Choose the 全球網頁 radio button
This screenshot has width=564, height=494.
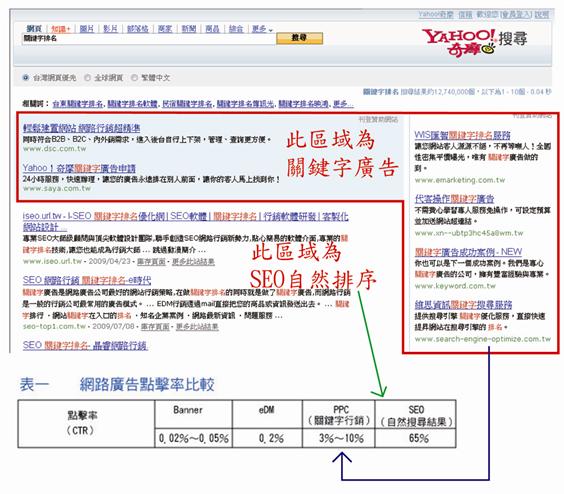[x=87, y=77]
